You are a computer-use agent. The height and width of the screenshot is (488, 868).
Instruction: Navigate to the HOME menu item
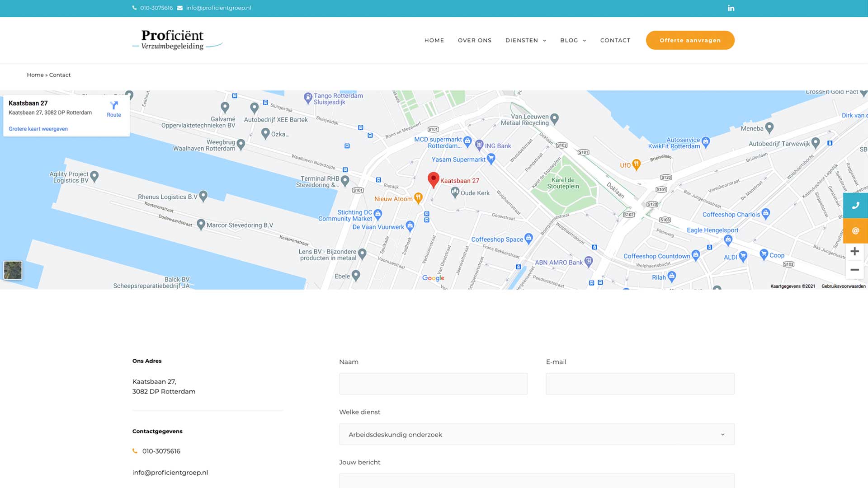click(x=434, y=40)
